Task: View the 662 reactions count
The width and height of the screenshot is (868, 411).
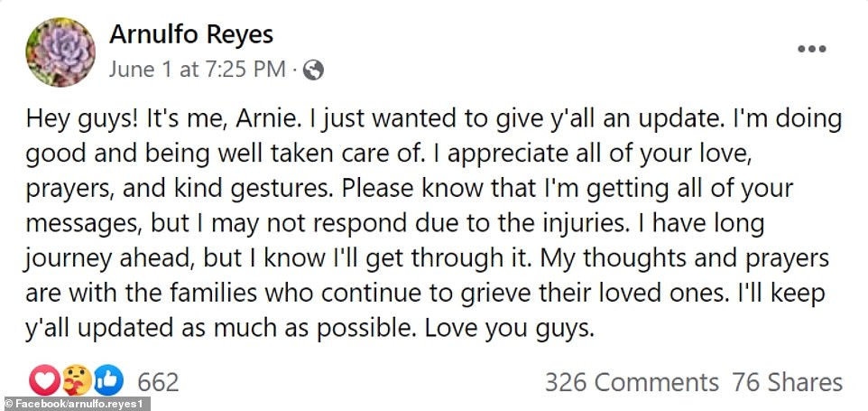Action: click(x=158, y=381)
